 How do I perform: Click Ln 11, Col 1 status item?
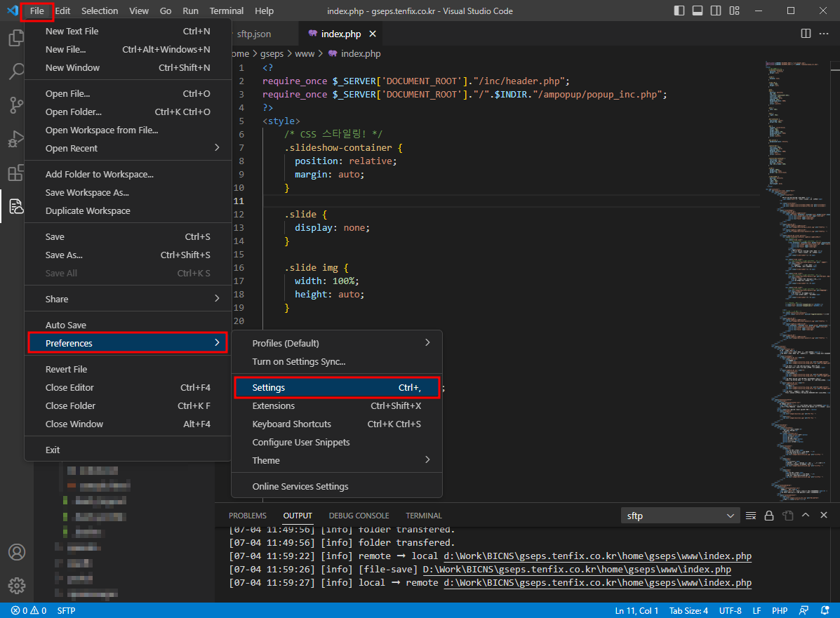tap(636, 610)
